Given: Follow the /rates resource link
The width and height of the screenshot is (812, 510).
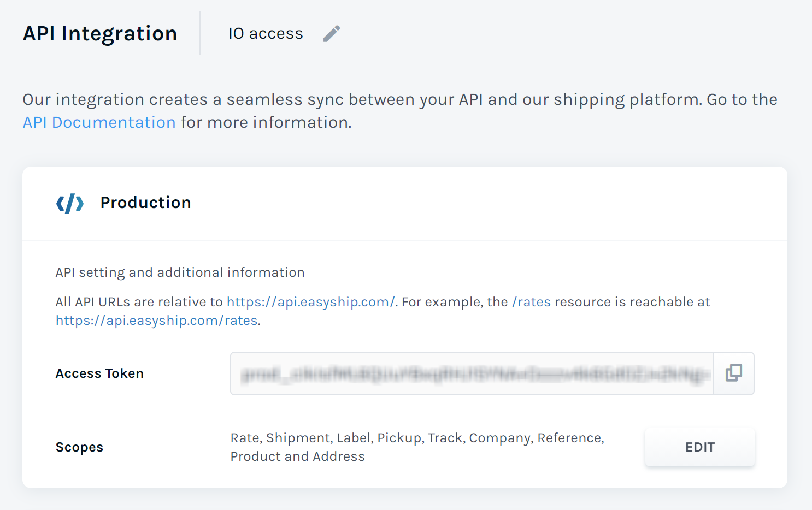Looking at the screenshot, I should [x=531, y=302].
